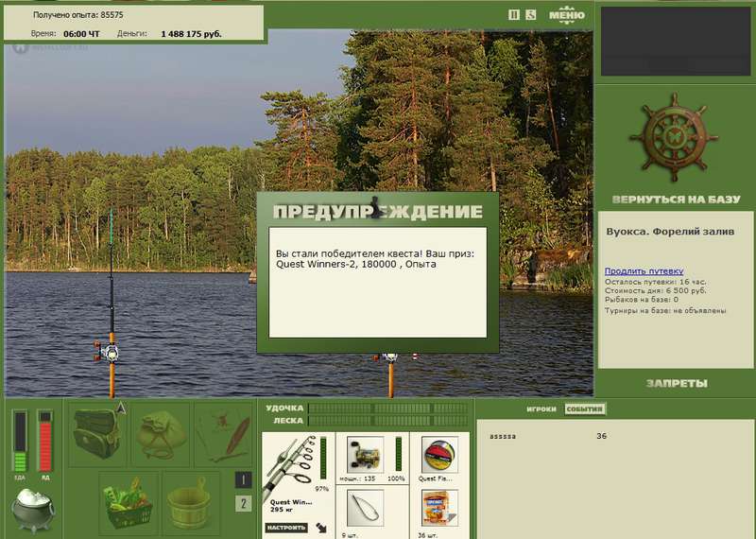Screen dimensions: 756x539
Task: Click the food basket with vegetables
Action: coord(130,503)
